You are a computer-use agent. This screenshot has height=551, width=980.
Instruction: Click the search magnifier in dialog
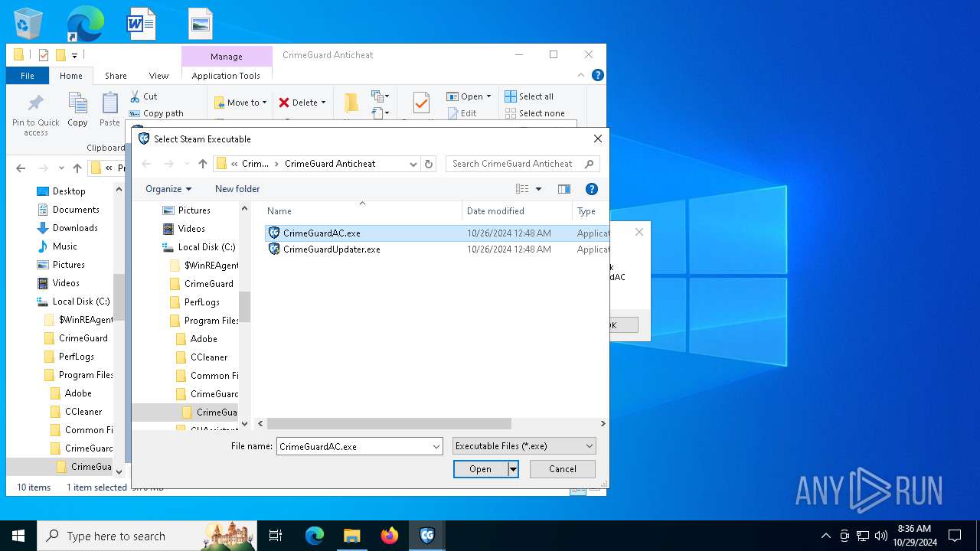589,164
